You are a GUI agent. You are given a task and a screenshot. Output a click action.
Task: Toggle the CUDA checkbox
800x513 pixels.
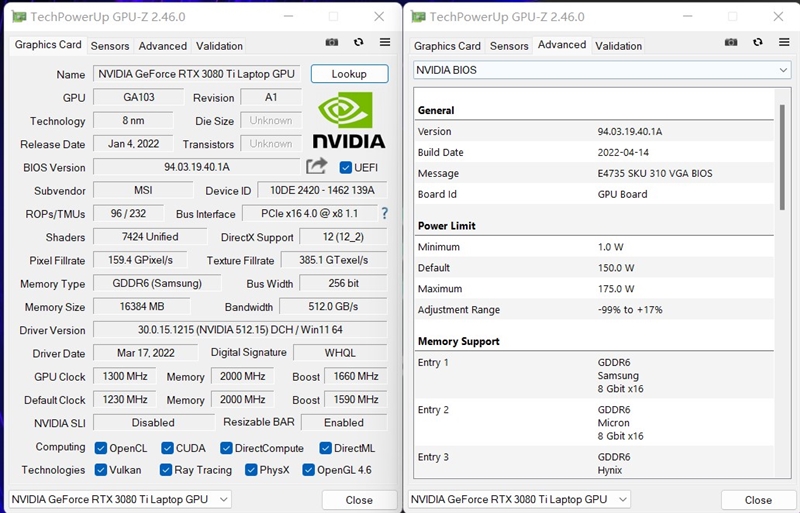[x=167, y=448]
